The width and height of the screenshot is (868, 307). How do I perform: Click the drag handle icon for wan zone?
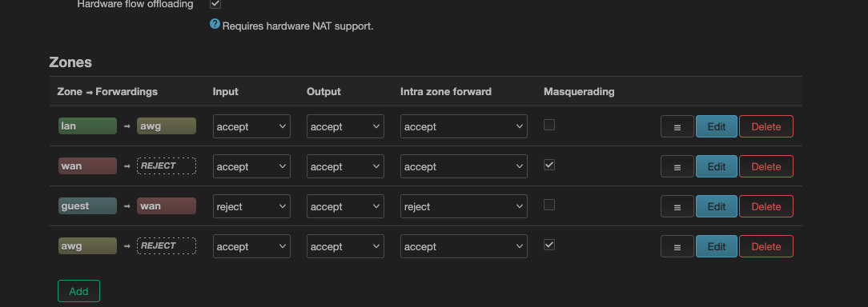click(677, 166)
